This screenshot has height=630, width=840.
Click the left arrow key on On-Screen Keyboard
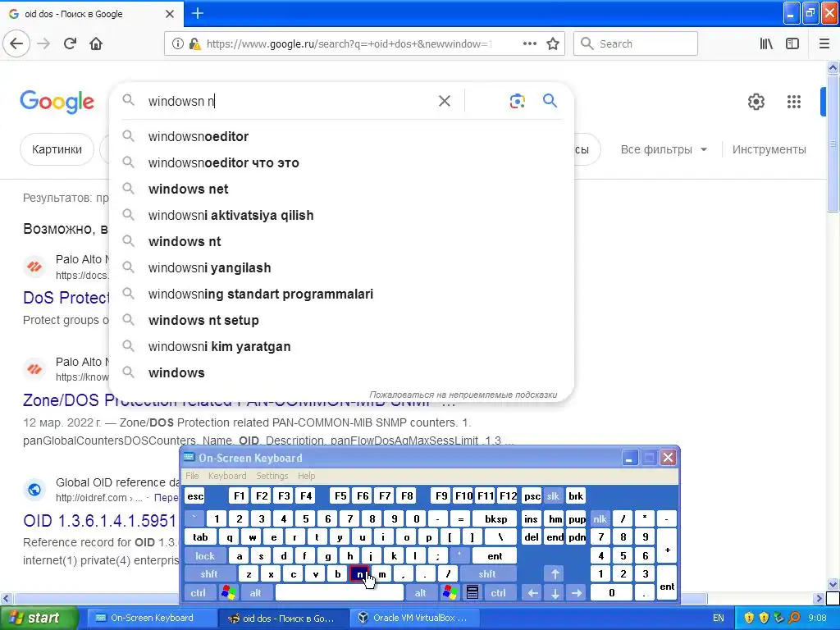pyautogui.click(x=532, y=592)
